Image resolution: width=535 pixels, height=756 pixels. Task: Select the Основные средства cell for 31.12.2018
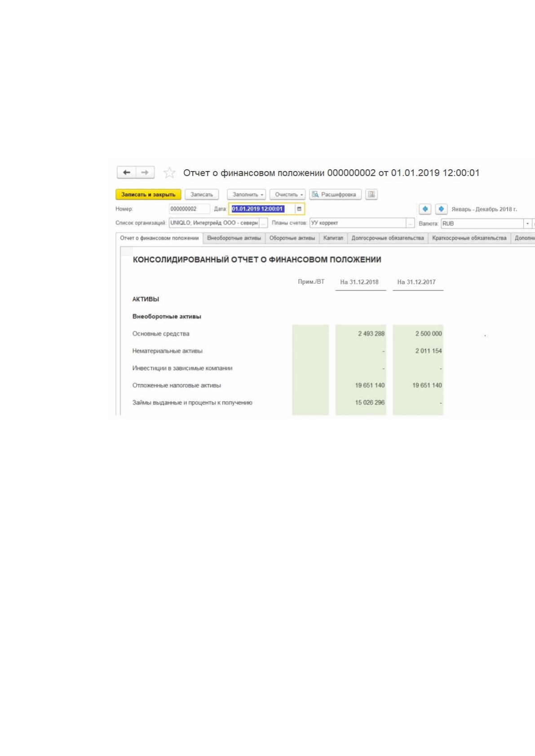(361, 334)
